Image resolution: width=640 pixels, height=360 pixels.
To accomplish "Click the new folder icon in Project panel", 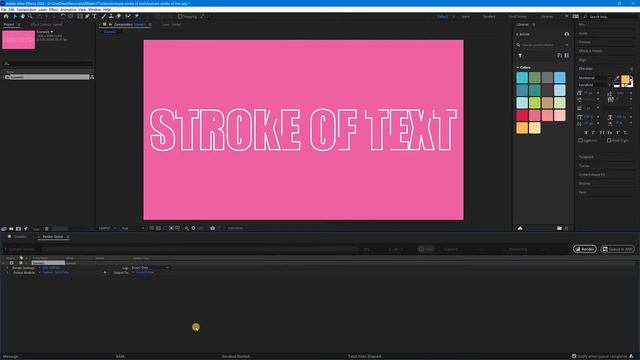I will pyautogui.click(x=11, y=229).
